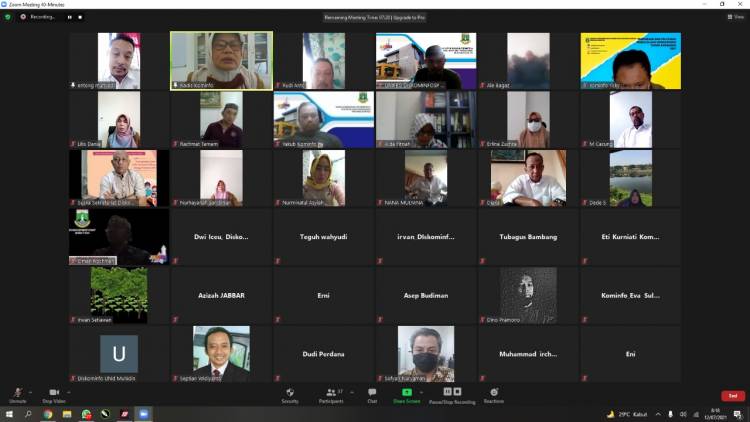Screen dimensions: 750x422
Task: Click the red End meeting button
Action: click(x=733, y=396)
